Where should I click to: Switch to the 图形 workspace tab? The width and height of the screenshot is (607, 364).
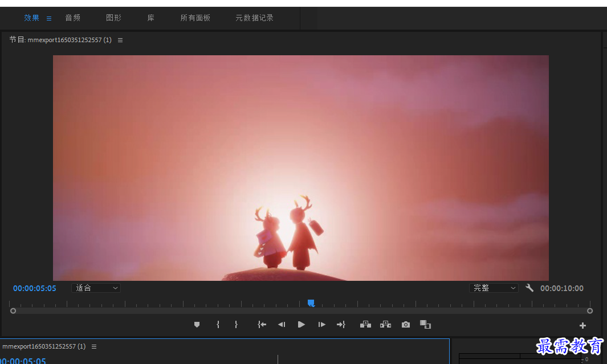pyautogui.click(x=114, y=18)
